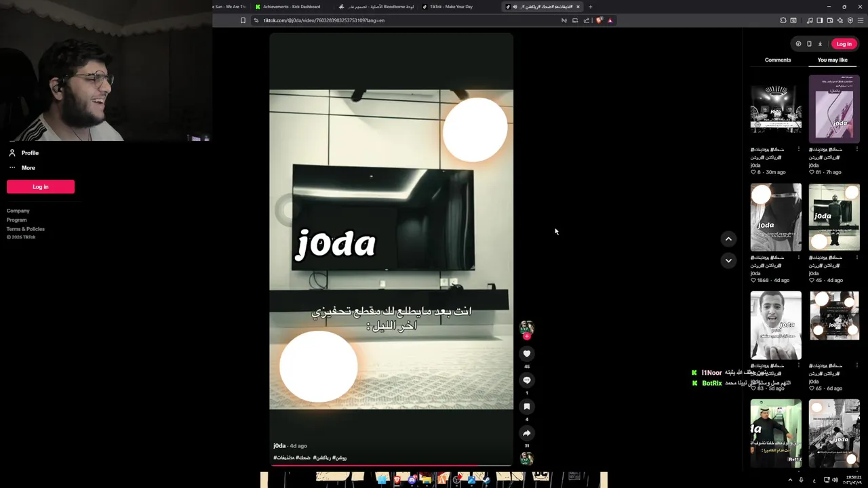Click the Profile person icon in the sidebar

(12, 153)
